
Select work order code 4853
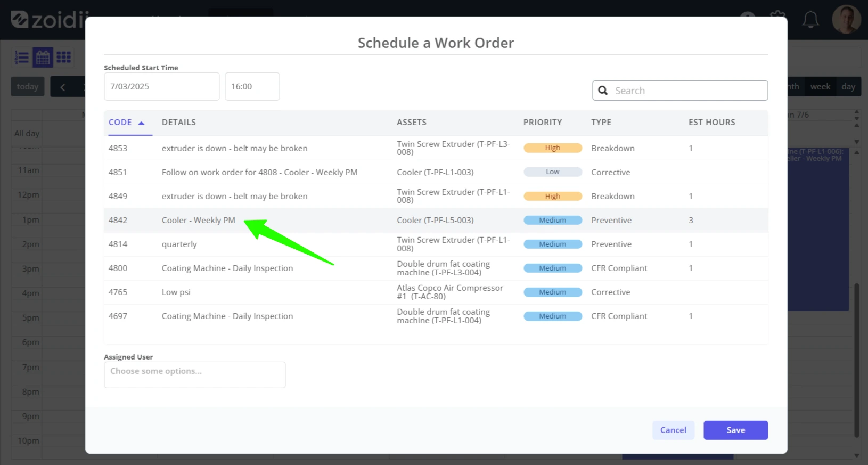tap(118, 148)
